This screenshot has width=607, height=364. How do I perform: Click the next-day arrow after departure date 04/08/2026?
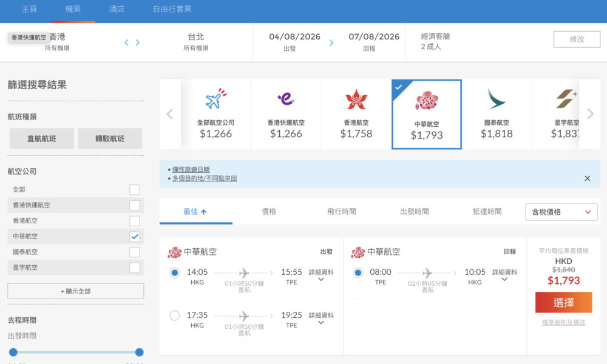click(331, 42)
